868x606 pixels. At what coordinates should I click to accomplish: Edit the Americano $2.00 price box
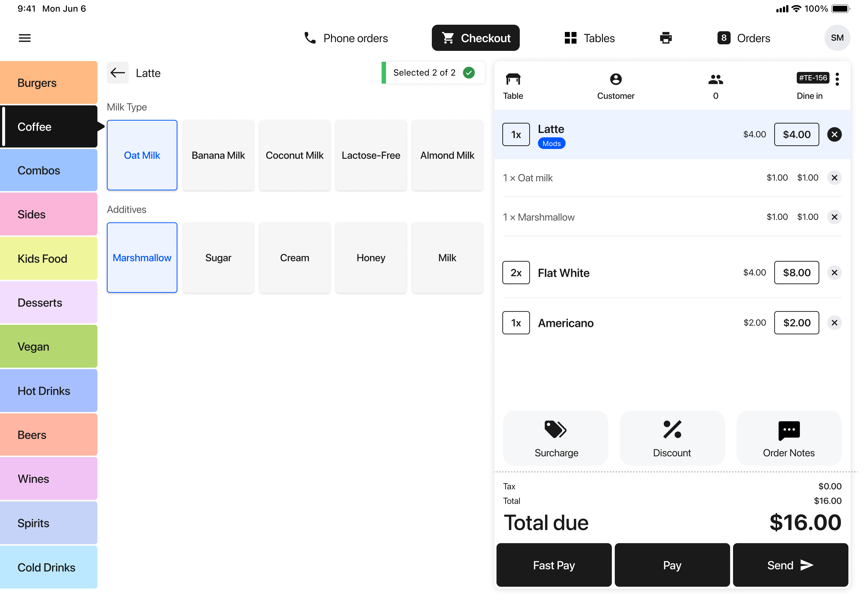pos(796,323)
